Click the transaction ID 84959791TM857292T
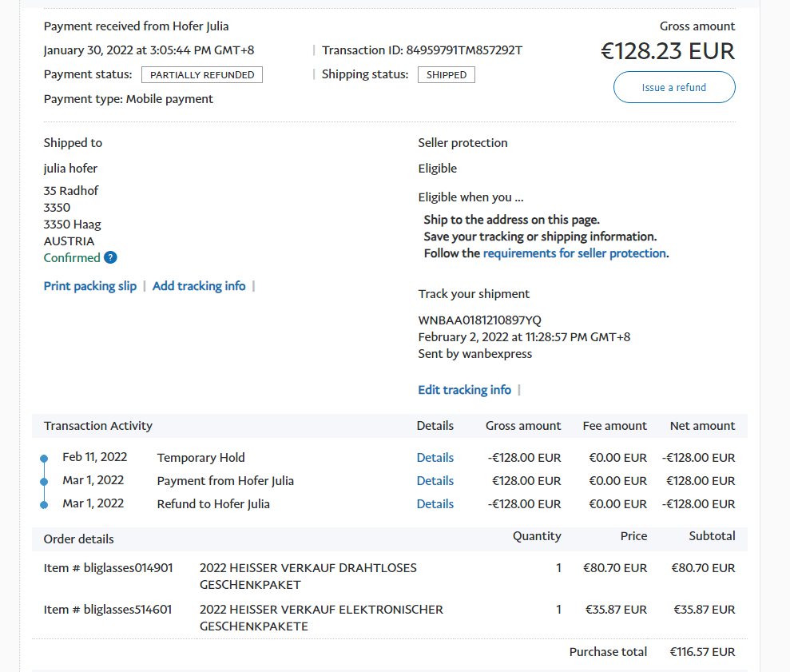Screen dimensions: 790x672 coord(463,50)
